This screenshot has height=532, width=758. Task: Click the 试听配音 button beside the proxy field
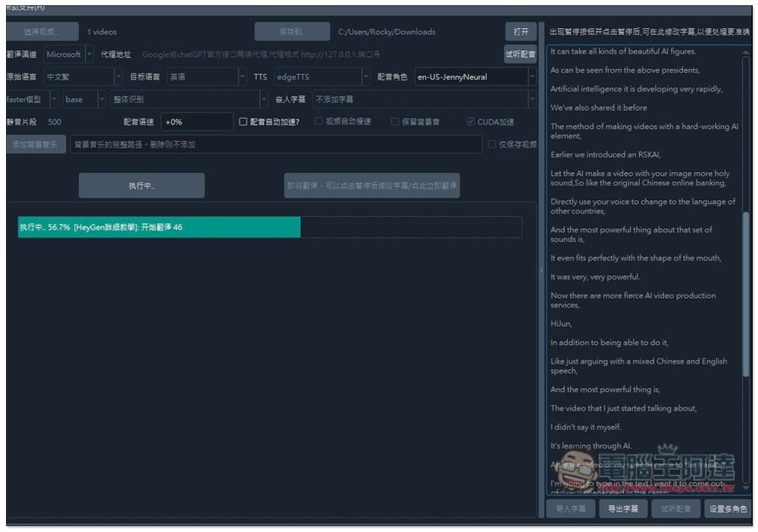pos(520,54)
